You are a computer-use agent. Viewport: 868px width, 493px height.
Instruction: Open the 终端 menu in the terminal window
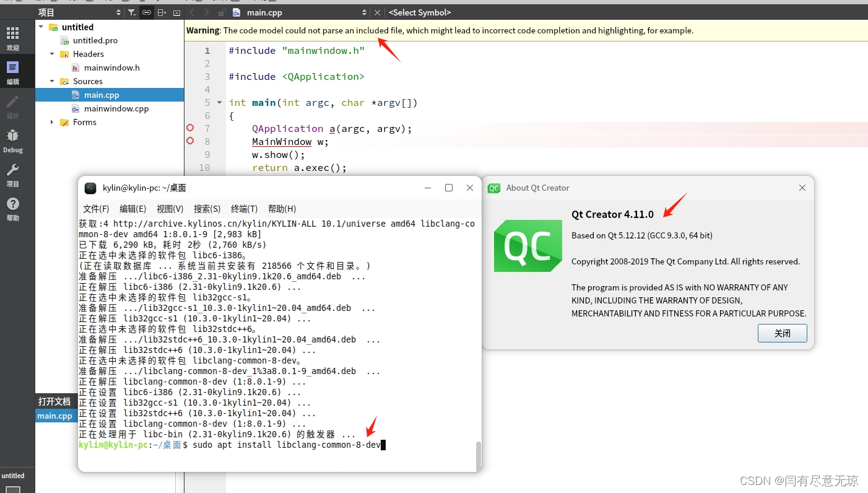coord(243,209)
